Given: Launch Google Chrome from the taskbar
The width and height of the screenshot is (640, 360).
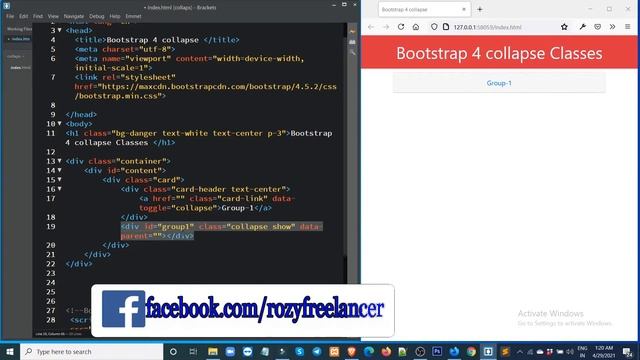Looking at the screenshot, I should tap(471, 351).
